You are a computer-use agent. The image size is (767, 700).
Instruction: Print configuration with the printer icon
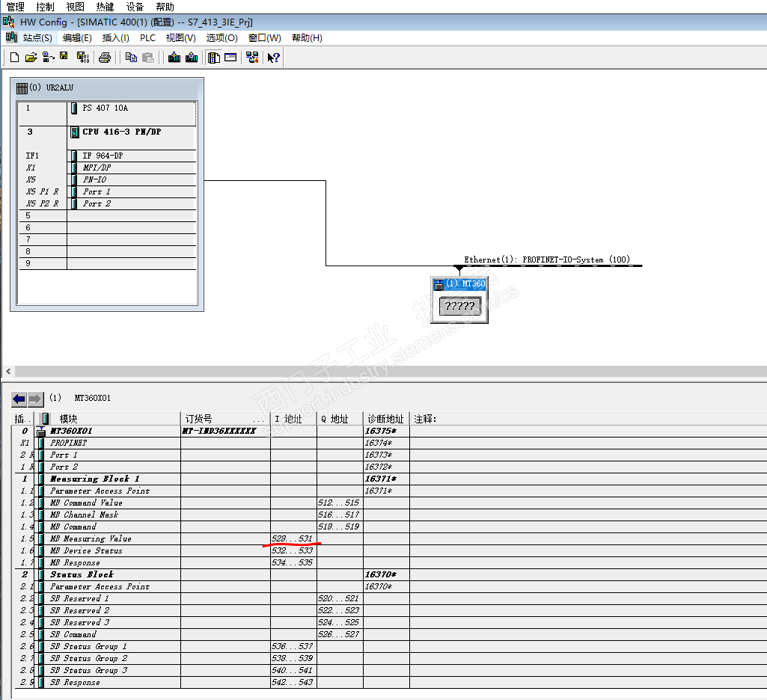104,58
